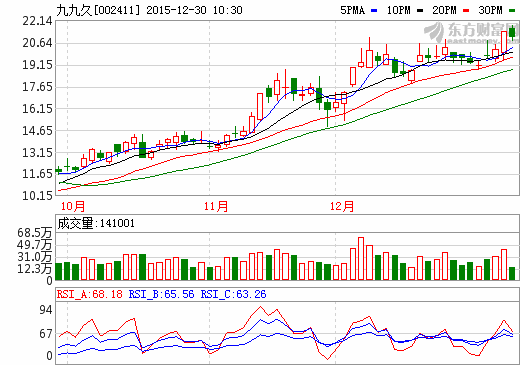The image size is (520, 365).
Task: Click the 10月 month marker
Action: (73, 206)
